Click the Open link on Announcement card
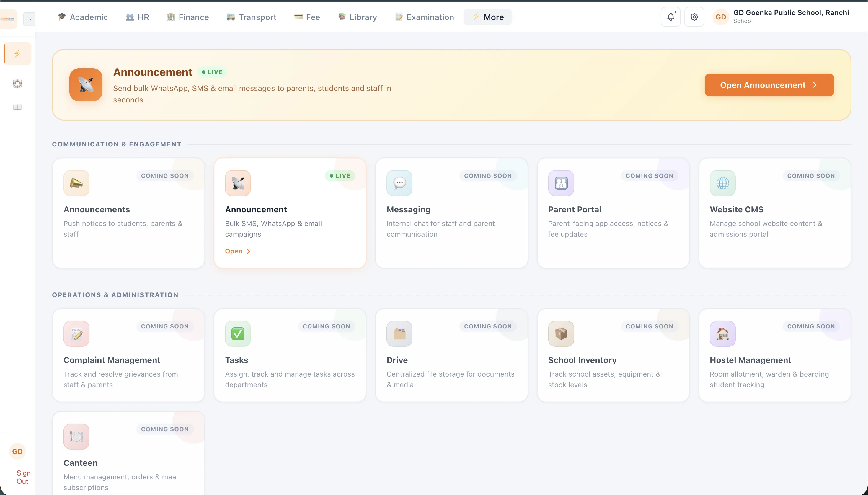Screen dimensions: 868x495 pyautogui.click(x=238, y=251)
